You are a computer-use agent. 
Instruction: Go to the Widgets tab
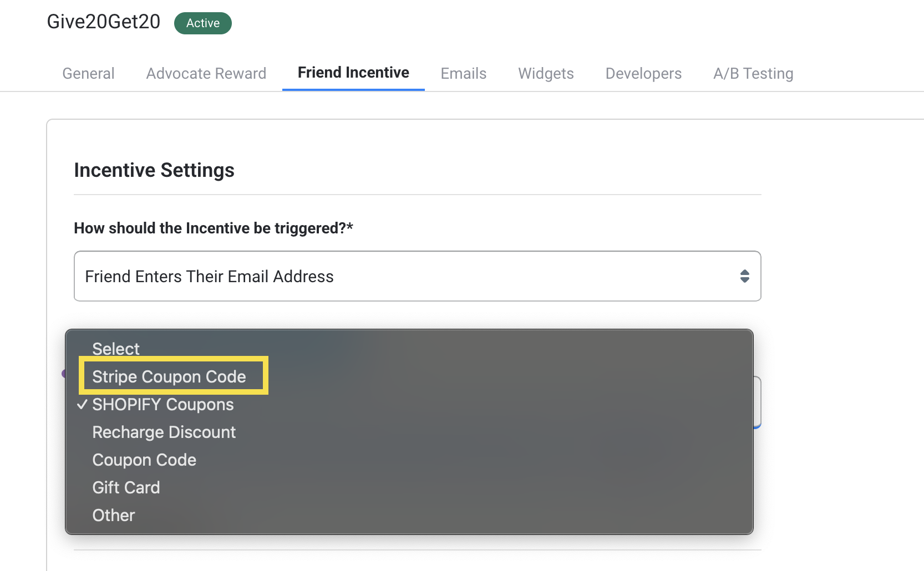pyautogui.click(x=546, y=73)
